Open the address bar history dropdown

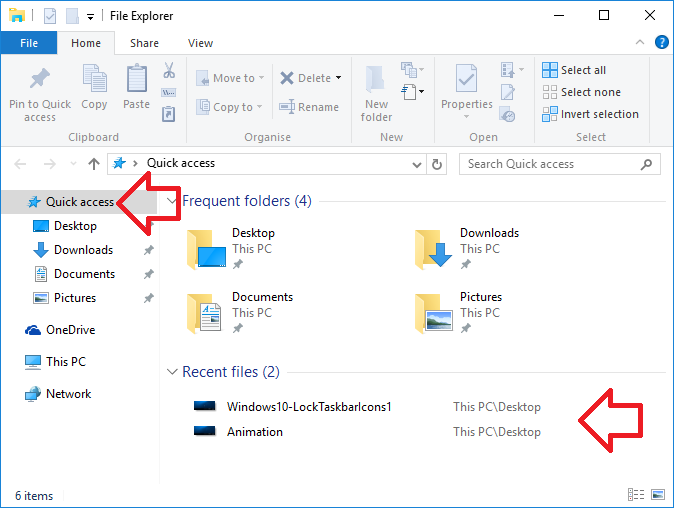[x=417, y=164]
